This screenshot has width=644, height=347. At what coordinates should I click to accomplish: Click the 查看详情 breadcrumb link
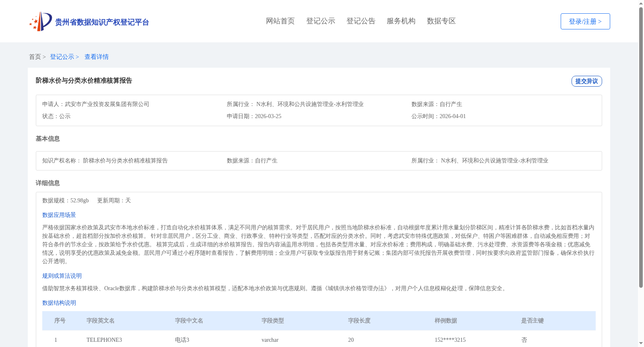(97, 57)
